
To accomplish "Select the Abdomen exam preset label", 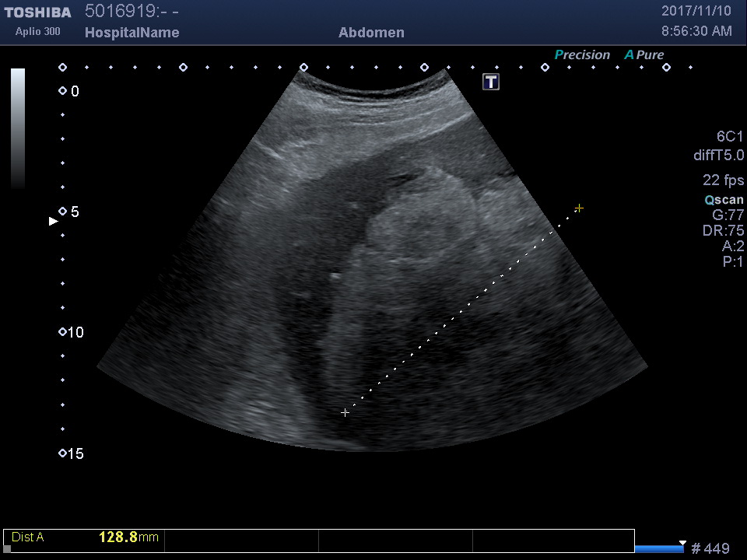I will (371, 33).
